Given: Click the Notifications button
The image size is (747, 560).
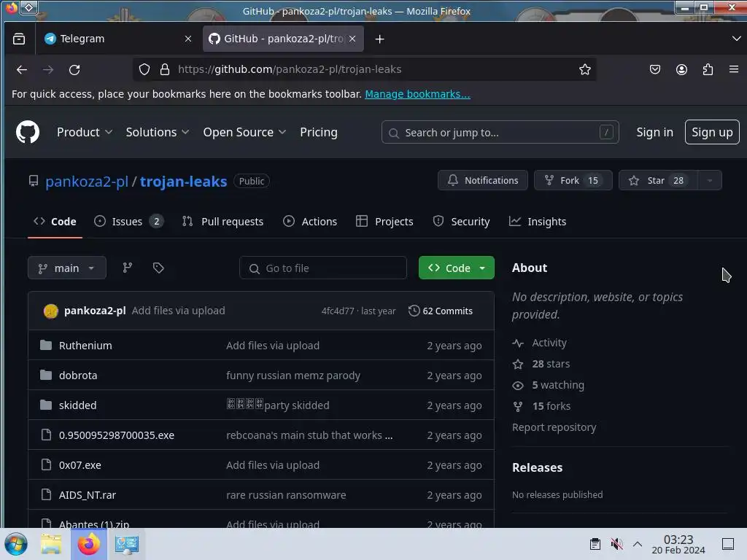Looking at the screenshot, I should point(483,181).
